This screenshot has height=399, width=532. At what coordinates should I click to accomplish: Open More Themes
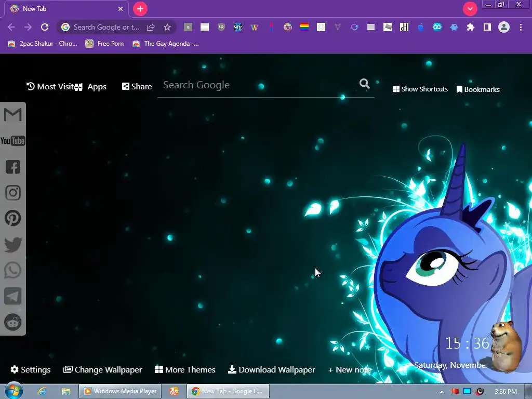pyautogui.click(x=185, y=369)
